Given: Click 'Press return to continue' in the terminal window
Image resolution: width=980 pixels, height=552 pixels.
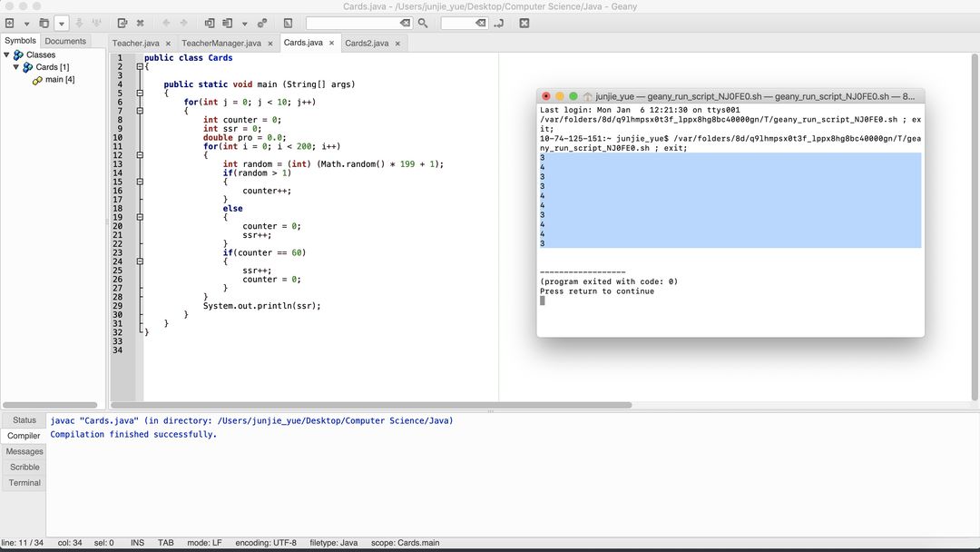Looking at the screenshot, I should (x=597, y=291).
